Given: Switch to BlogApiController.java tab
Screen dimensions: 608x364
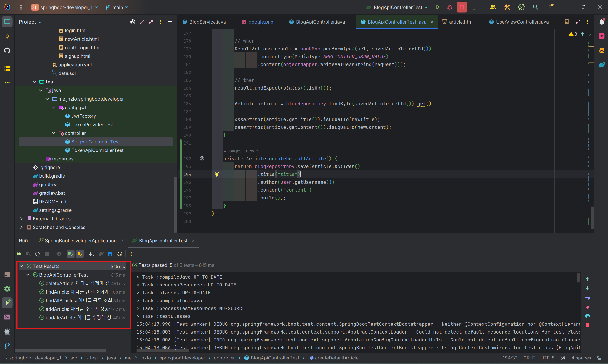Looking at the screenshot, I should pos(320,22).
